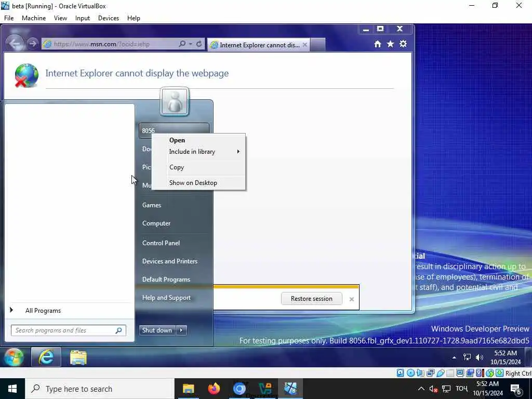The height and width of the screenshot is (399, 532).
Task: Open Devices and Printers from Start menu
Action: click(x=174, y=261)
